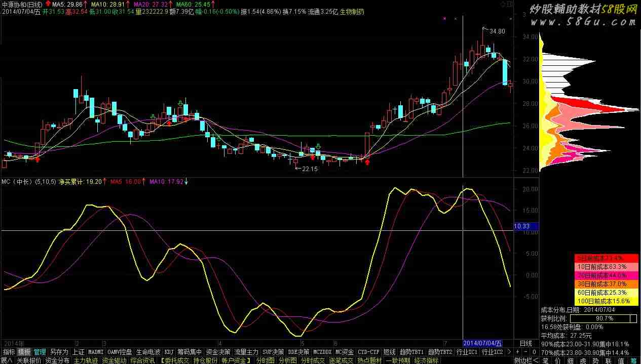Image resolution: width=641 pixels, height=364 pixels.
Task: Select the 趋势TBT2 indicator tab
Action: (x=440, y=352)
